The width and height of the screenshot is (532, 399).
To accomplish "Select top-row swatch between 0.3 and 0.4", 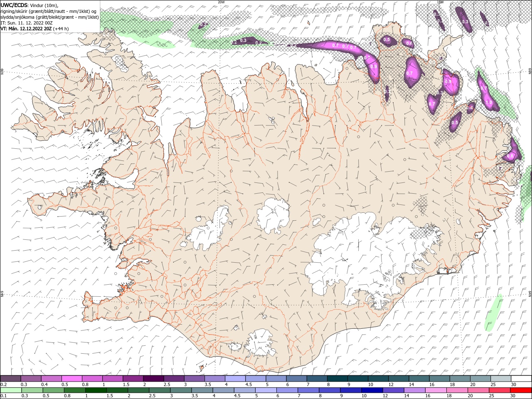I will click(x=31, y=379).
